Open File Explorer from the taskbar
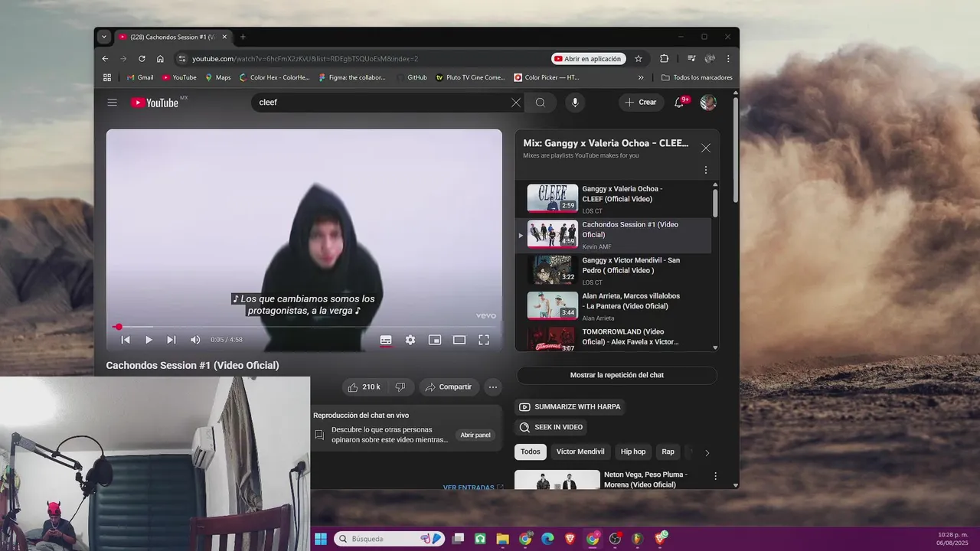The height and width of the screenshot is (551, 980). point(502,539)
